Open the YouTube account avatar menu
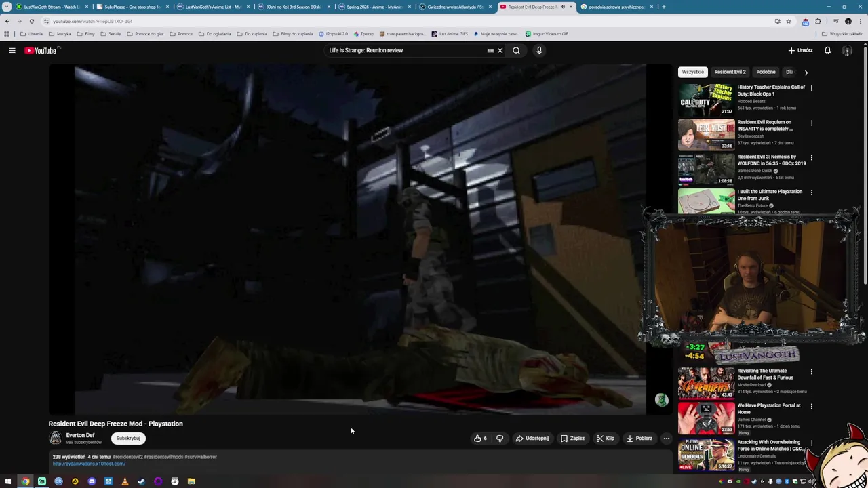Screen dimensions: 868x488 click(847, 50)
